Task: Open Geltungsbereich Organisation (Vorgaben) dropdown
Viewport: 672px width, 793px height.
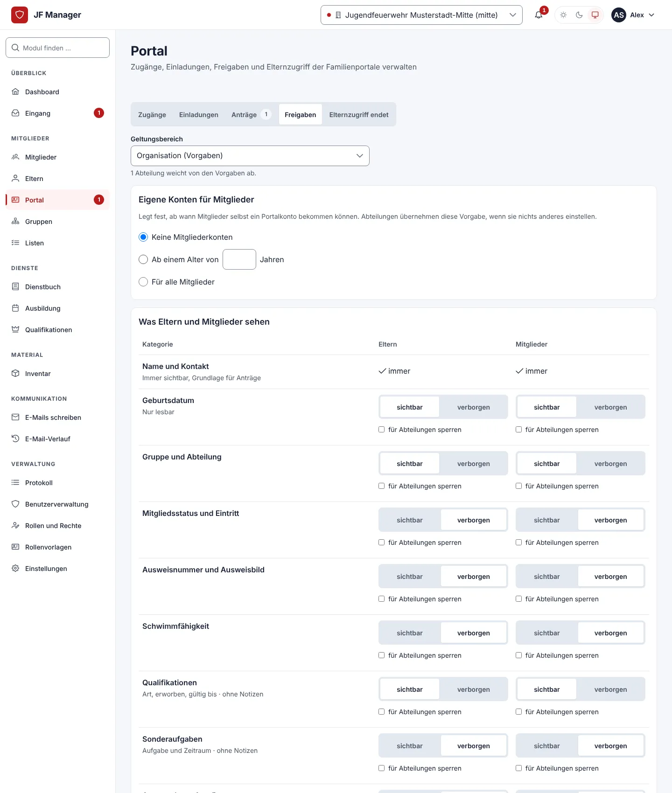Action: 250,156
